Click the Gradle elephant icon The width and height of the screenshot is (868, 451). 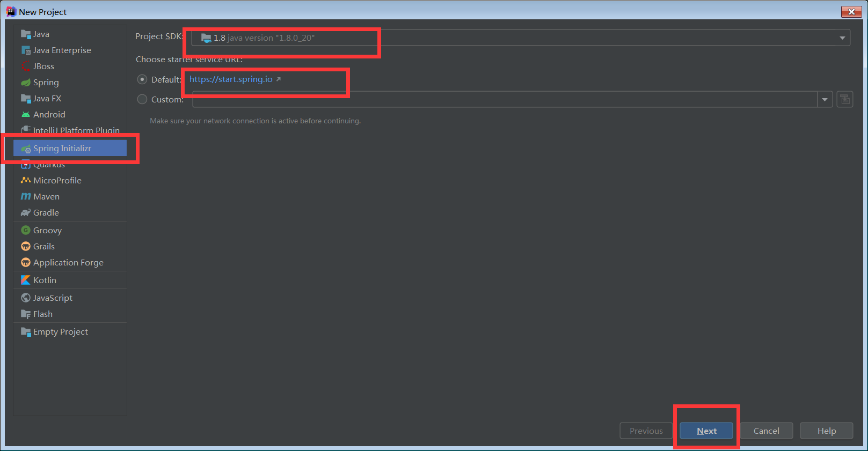pos(26,213)
